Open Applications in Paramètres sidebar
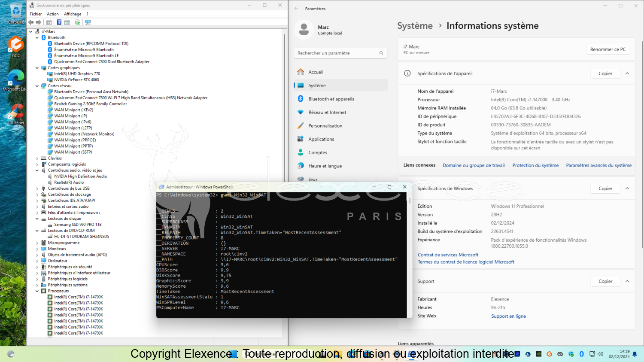 340,139
